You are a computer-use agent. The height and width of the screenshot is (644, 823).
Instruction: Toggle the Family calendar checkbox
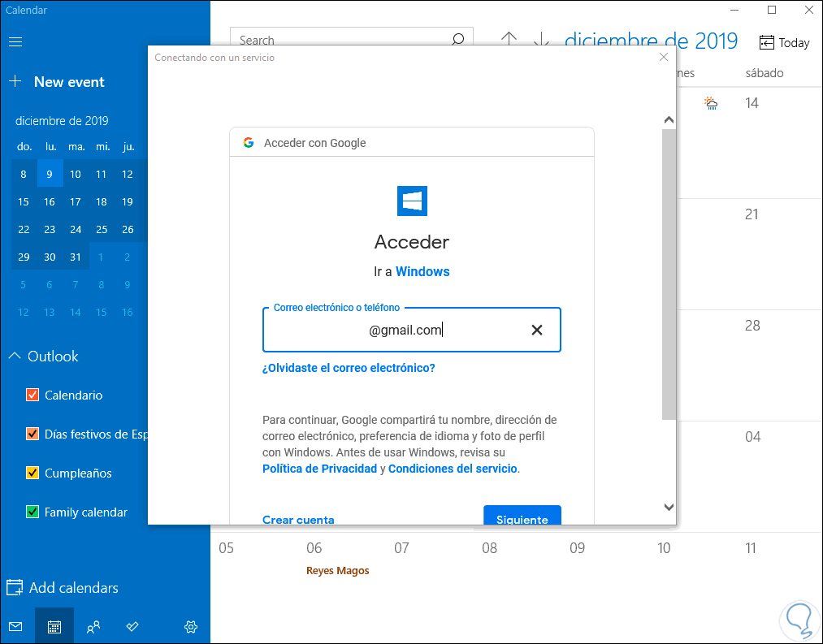pos(32,512)
